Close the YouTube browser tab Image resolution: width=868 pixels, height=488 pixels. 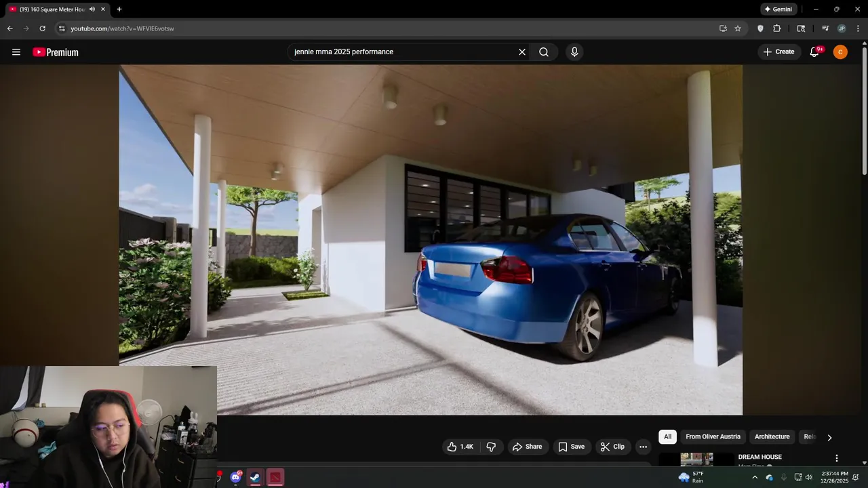pos(103,9)
